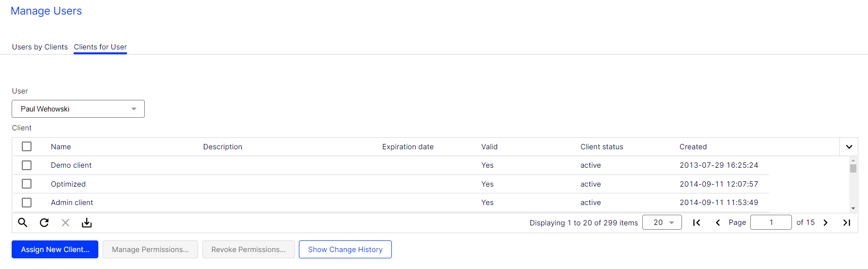Jump to the last page of results
The image size is (868, 269).
click(x=847, y=222)
